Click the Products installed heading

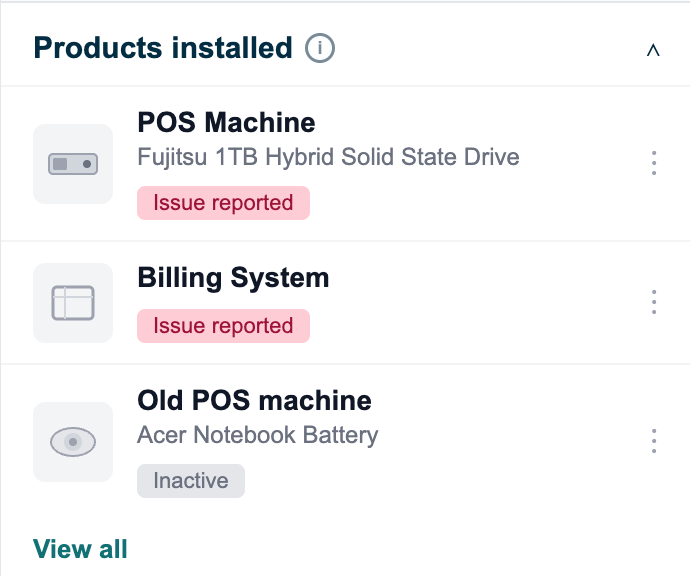[x=163, y=48]
